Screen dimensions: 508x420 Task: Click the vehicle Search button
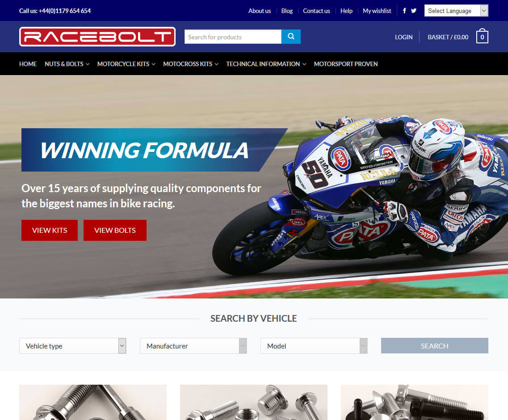(x=434, y=346)
